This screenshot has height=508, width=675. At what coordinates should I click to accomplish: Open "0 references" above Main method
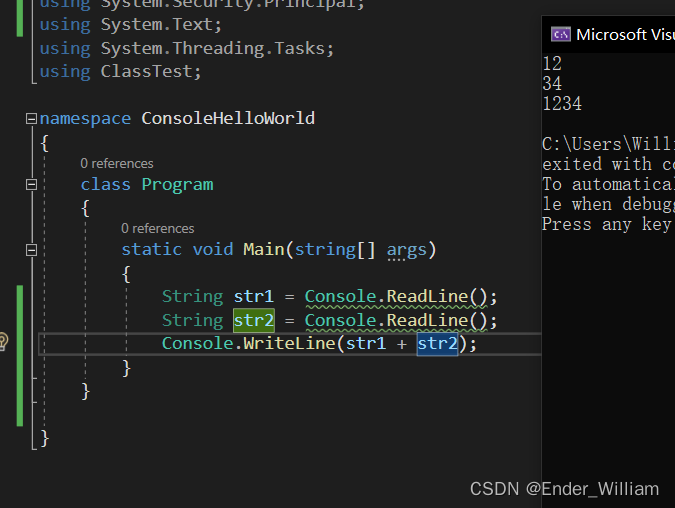tap(158, 228)
